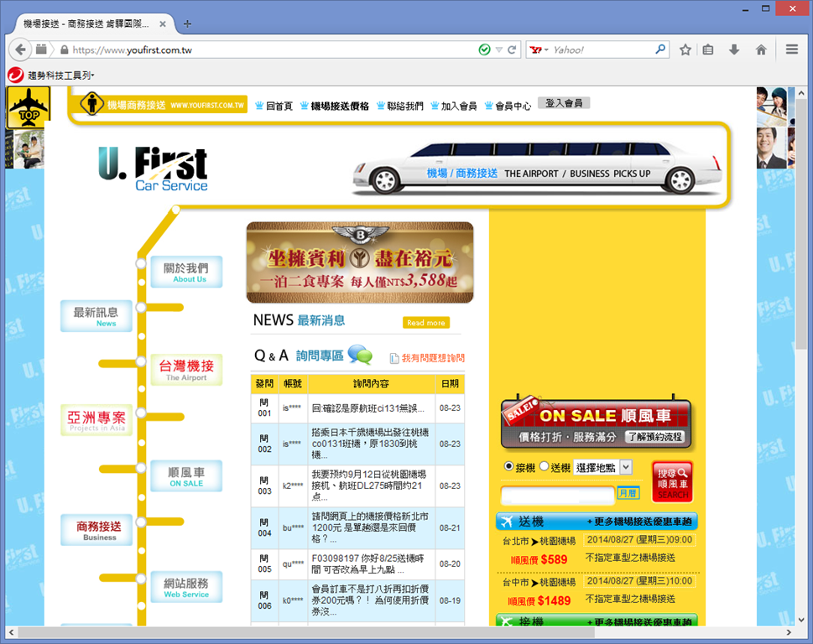Close the 機場接送 browser tab
The width and height of the screenshot is (813, 644).
pos(162,23)
